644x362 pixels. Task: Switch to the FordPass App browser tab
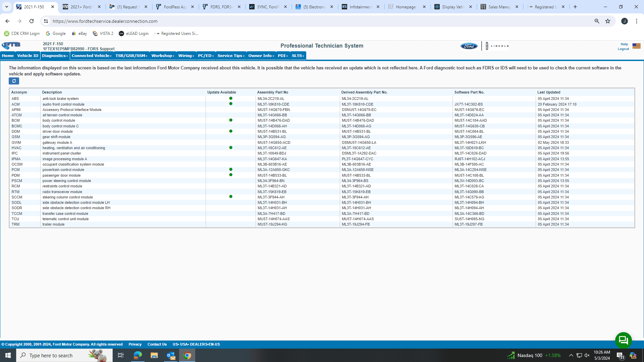(x=174, y=7)
